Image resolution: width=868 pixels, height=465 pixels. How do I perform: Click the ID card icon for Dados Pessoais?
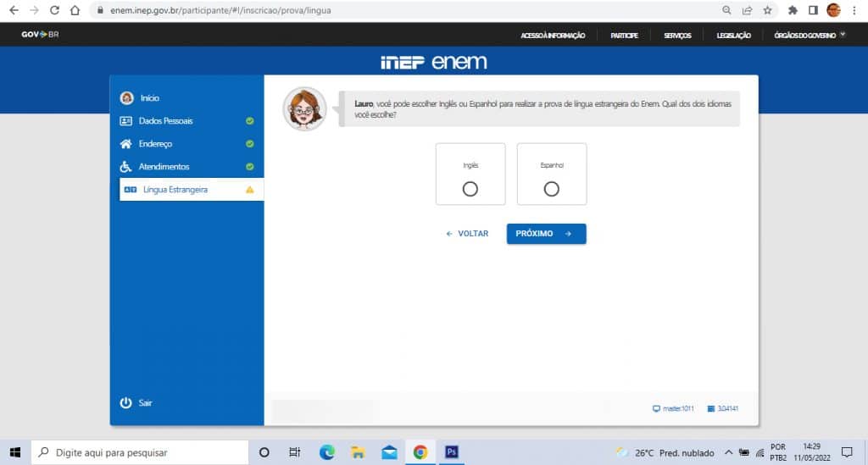point(126,121)
